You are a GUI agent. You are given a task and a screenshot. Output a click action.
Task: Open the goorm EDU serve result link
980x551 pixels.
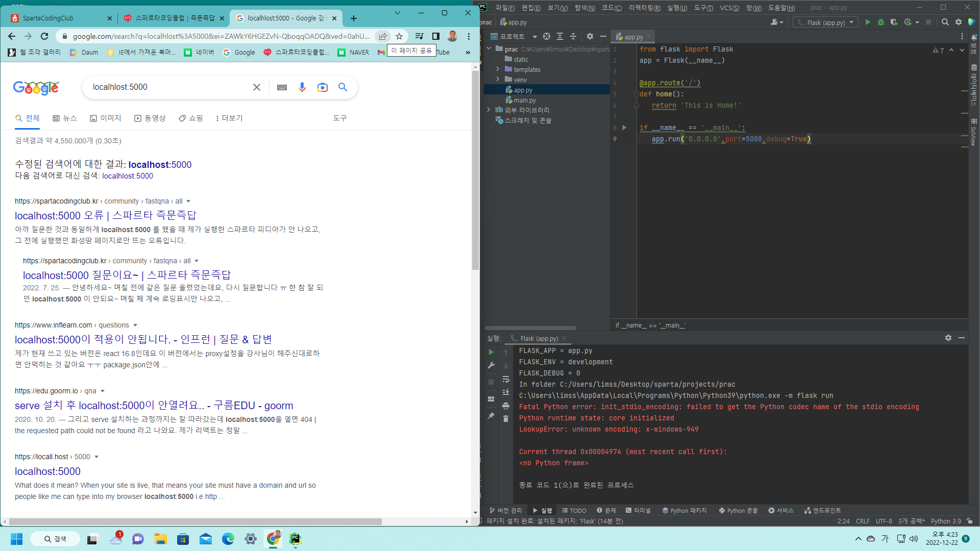point(154,406)
